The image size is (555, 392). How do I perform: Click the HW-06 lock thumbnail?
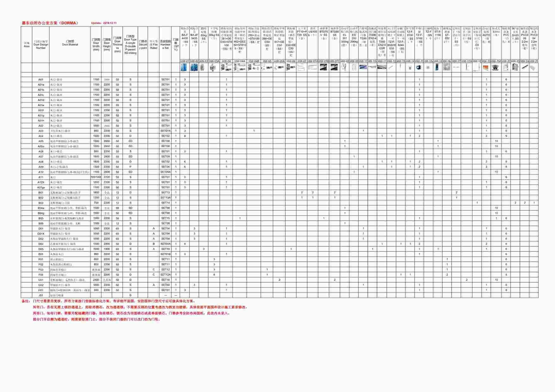point(291,67)
